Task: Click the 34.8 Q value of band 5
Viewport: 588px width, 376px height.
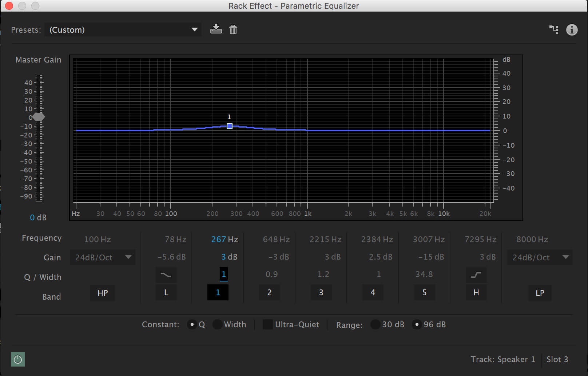Action: 424,274
